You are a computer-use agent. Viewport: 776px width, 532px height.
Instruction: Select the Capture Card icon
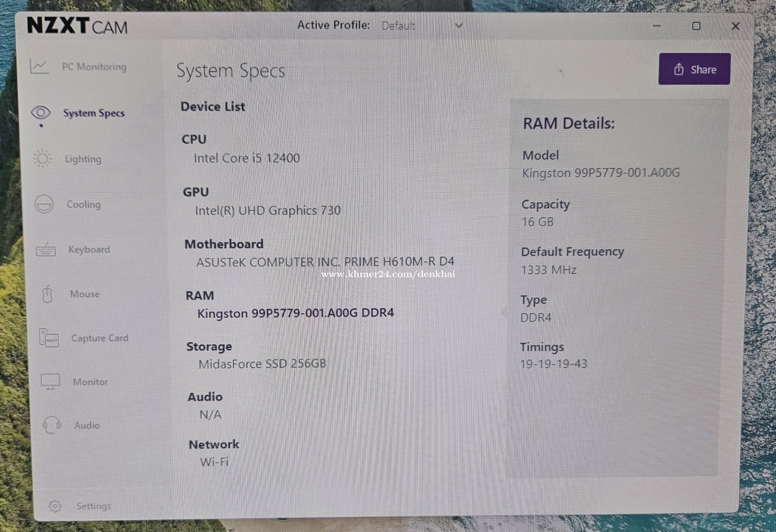point(49,338)
